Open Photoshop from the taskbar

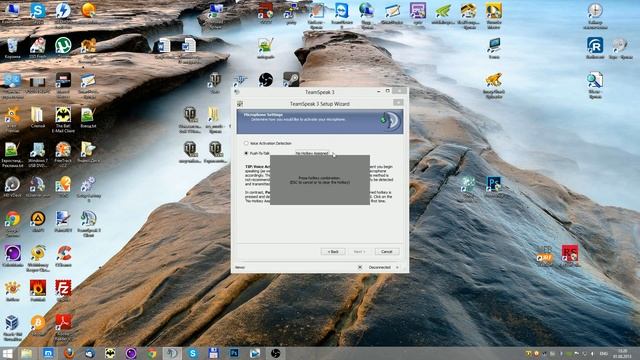[x=234, y=353]
